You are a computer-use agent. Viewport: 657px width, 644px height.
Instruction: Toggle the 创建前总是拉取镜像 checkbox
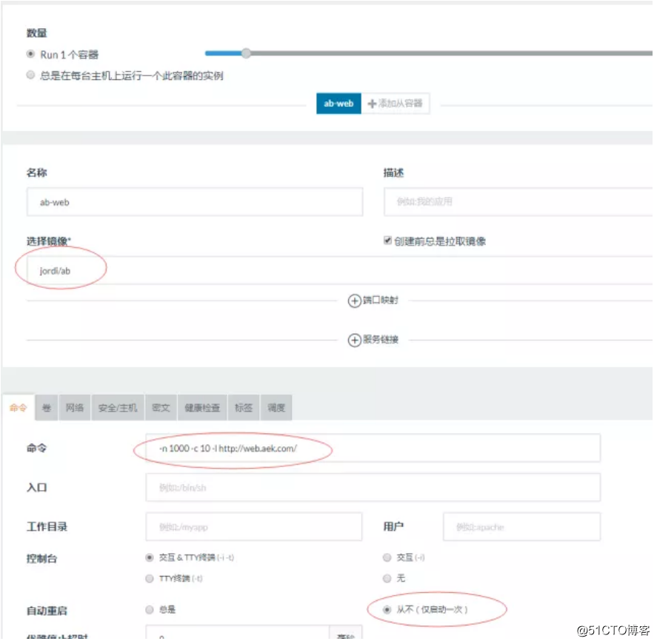tap(390, 241)
